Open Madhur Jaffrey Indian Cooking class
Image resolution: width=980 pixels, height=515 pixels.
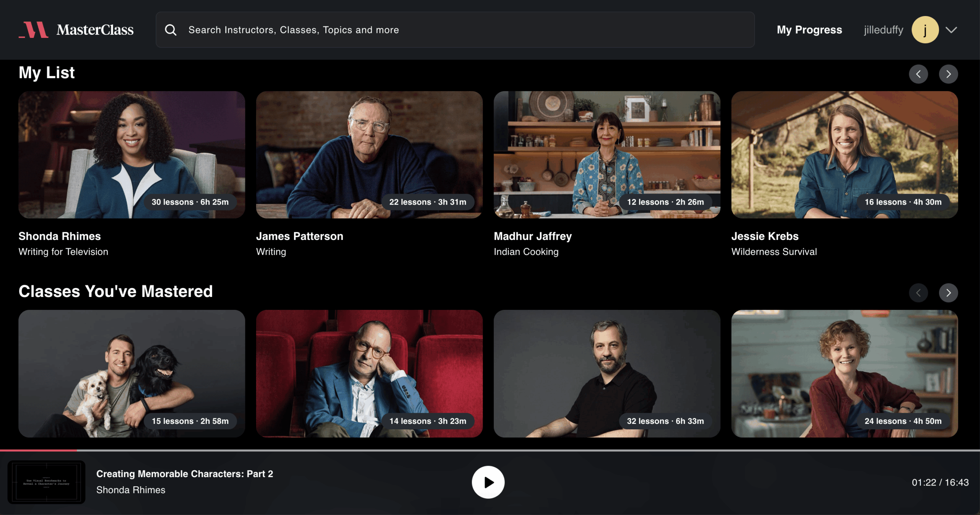click(x=607, y=155)
